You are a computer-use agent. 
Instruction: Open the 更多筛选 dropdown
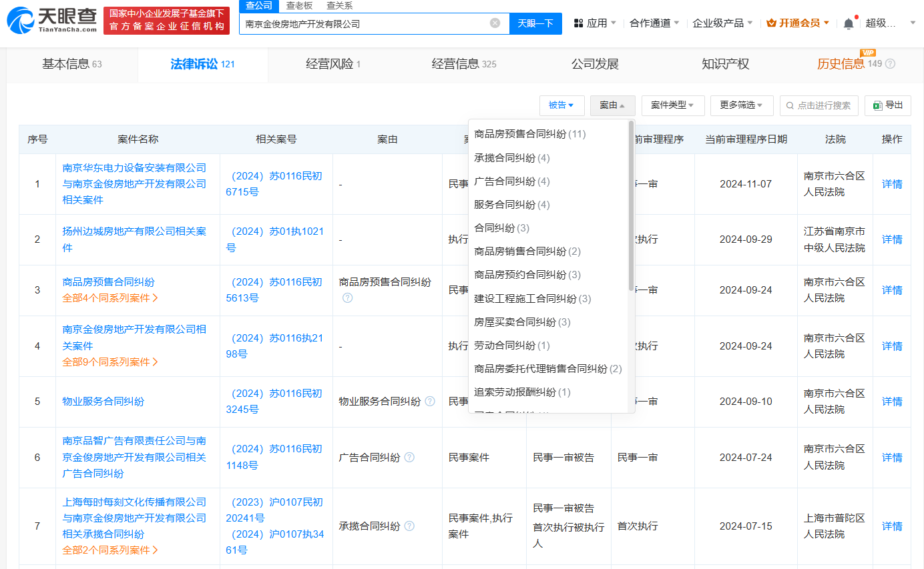click(x=742, y=105)
